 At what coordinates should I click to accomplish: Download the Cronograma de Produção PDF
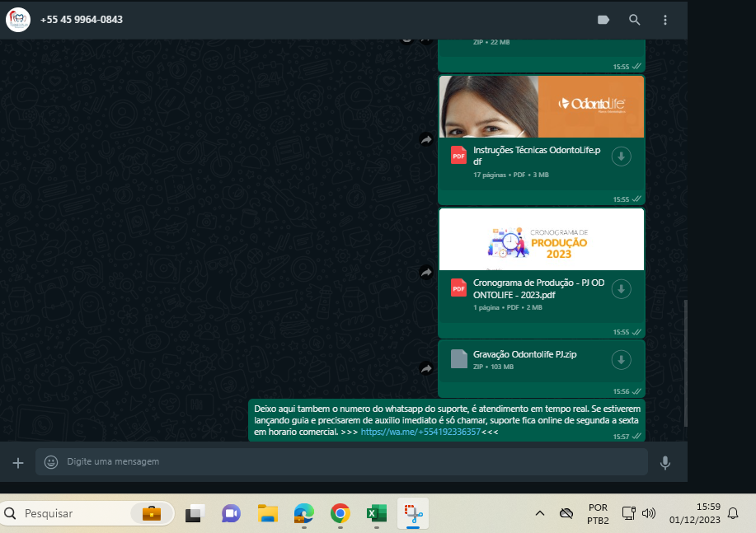[621, 289]
